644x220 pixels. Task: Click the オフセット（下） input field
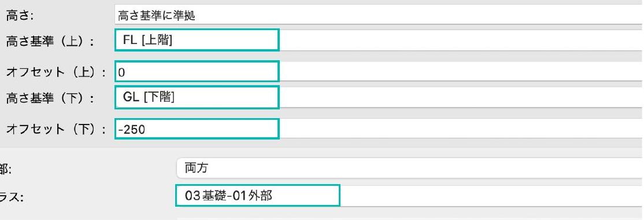coord(379,129)
